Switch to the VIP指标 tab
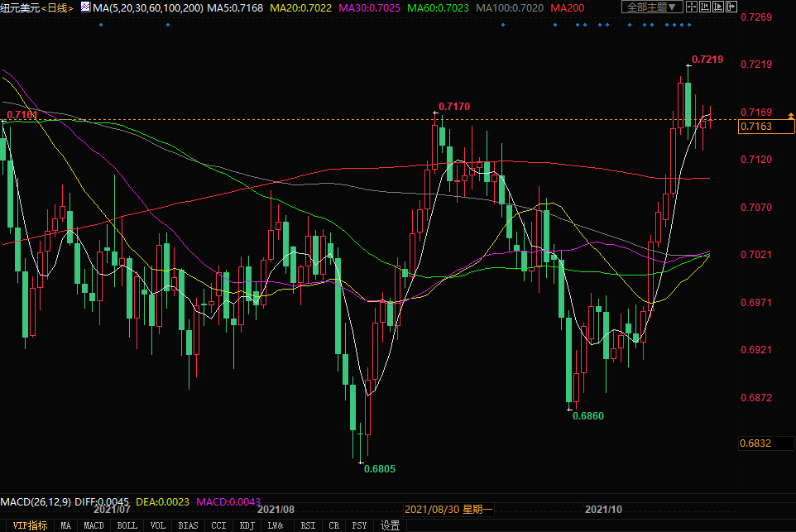 click(x=29, y=525)
